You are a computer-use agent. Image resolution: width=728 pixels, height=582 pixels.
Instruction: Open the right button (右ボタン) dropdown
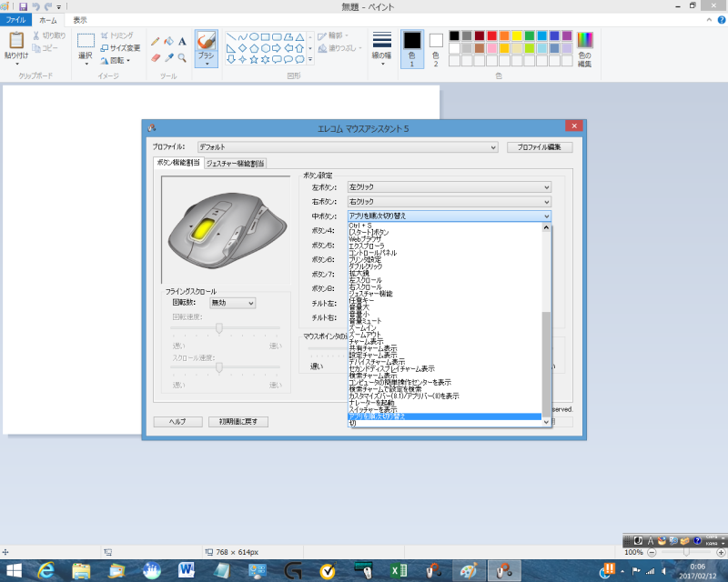(450, 202)
